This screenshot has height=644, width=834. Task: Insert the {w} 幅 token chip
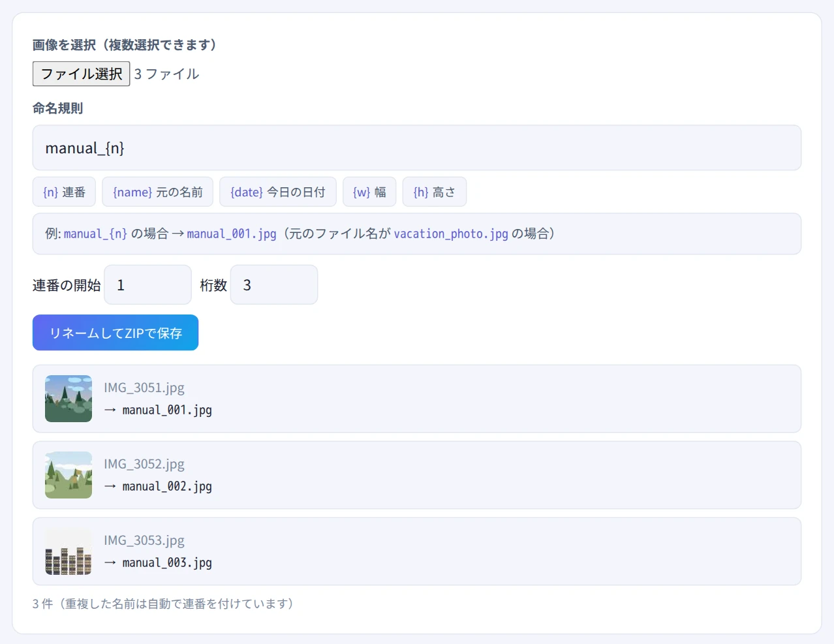tap(369, 192)
